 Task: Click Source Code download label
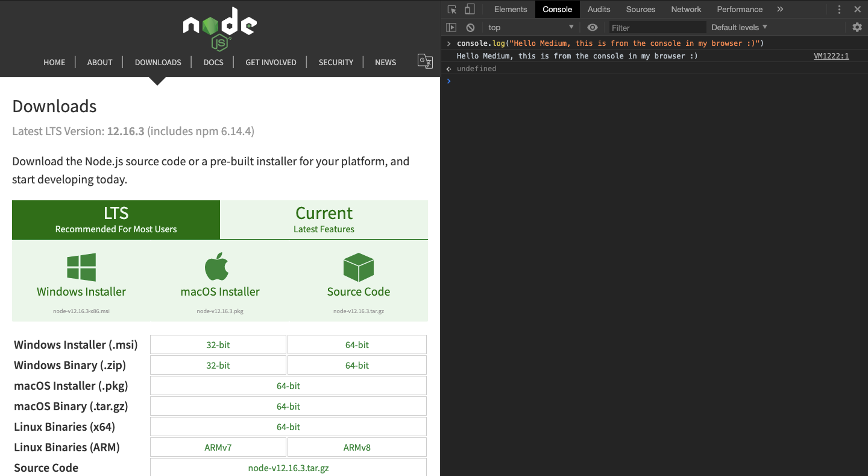(x=359, y=291)
